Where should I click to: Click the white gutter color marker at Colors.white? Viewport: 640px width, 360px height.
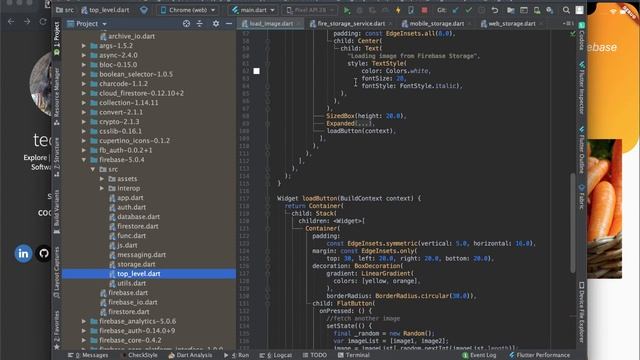256,71
